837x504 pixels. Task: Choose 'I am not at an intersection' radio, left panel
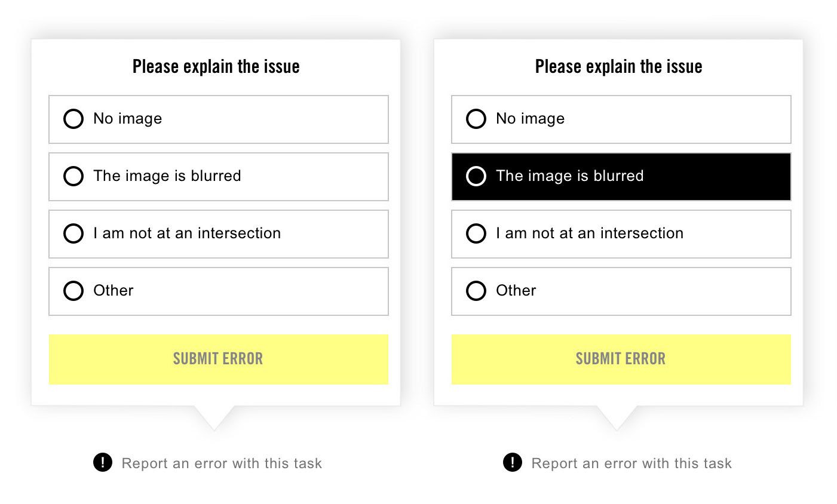73,233
